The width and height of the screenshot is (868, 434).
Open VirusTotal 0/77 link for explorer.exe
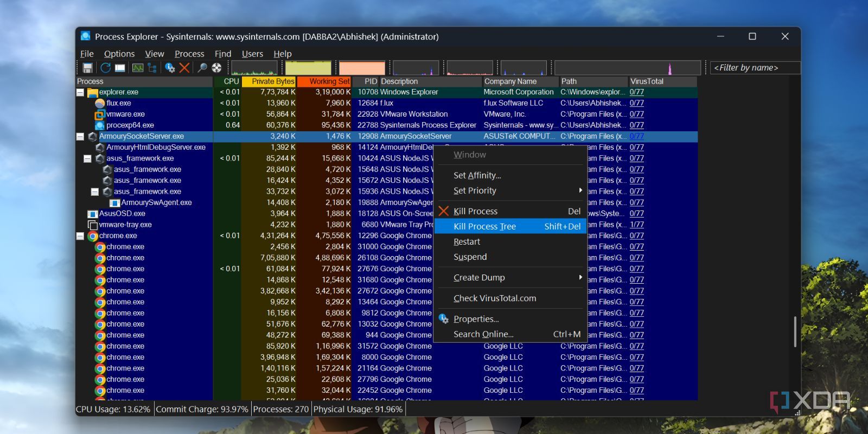coord(637,92)
